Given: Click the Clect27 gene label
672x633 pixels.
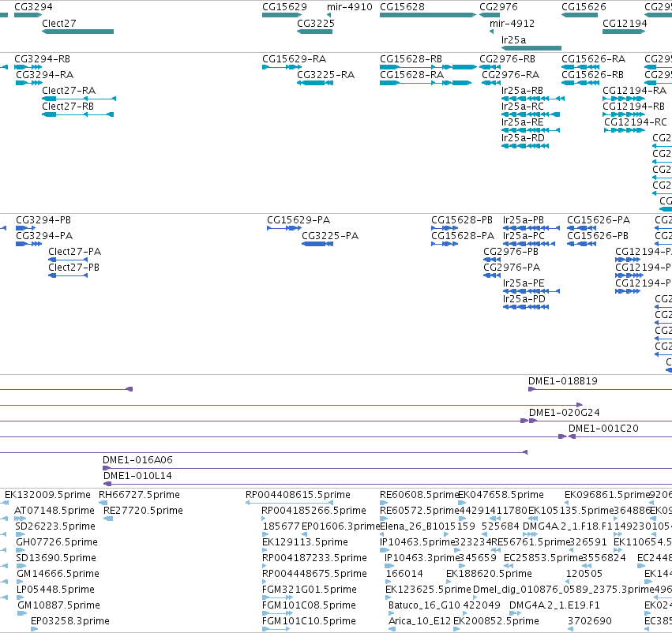Looking at the screenshot, I should [x=59, y=24].
